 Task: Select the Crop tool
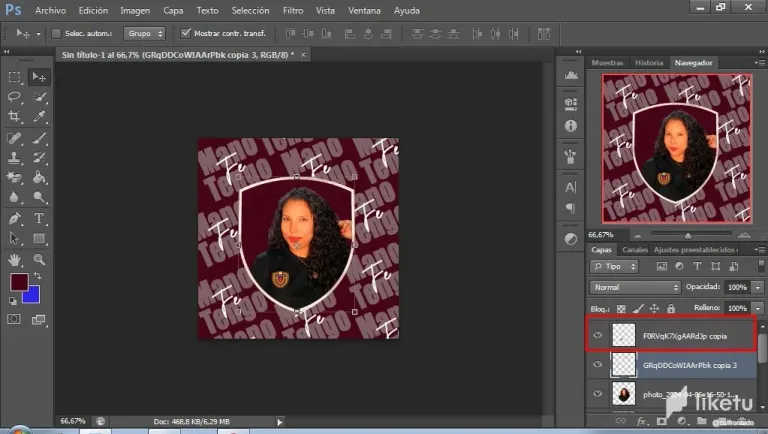14,116
